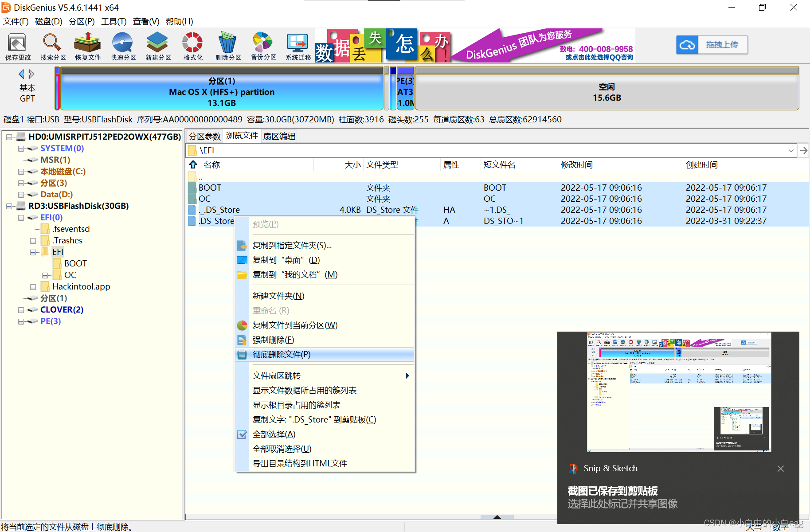
Task: Open the 备份分区 backup partition tool
Action: pyautogui.click(x=263, y=46)
